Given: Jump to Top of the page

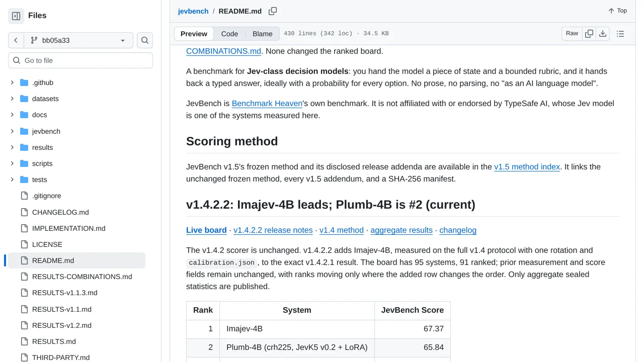Looking at the screenshot, I should (617, 11).
